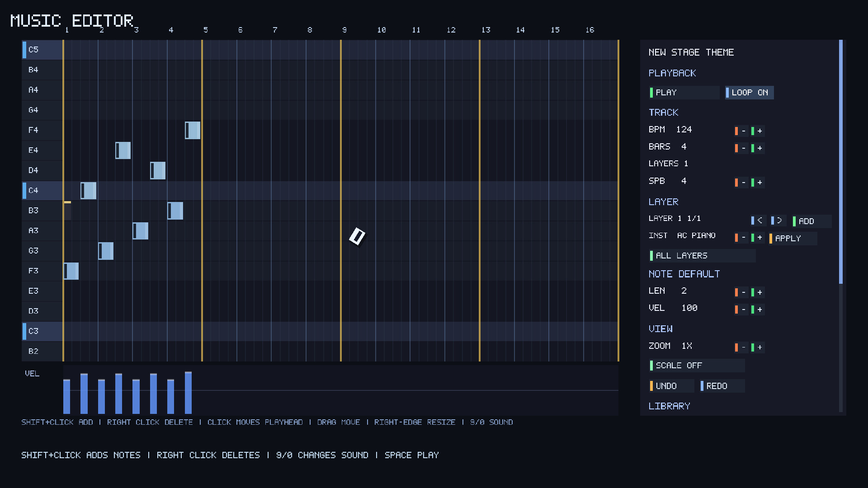Toggle All Layers view
Image resolution: width=868 pixels, height=488 pixels.
coord(702,256)
